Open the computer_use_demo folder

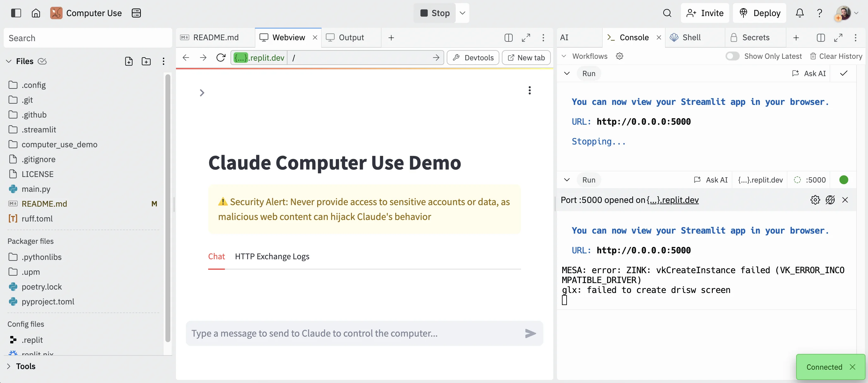point(59,144)
